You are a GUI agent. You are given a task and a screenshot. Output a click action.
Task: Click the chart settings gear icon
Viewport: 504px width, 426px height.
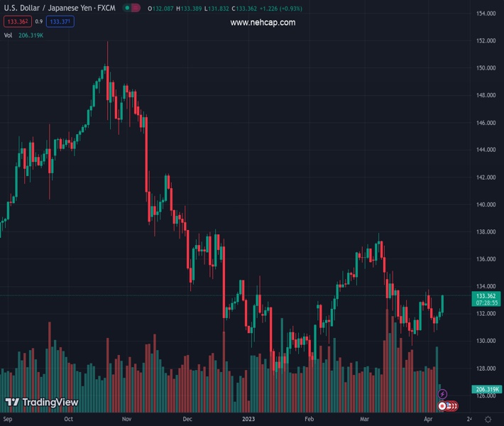(488, 420)
